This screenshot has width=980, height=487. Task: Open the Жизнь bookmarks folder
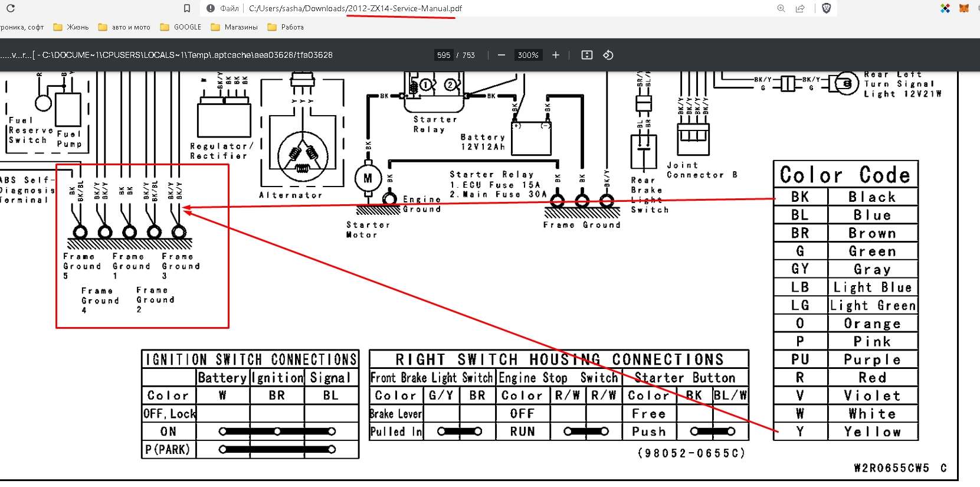71,27
